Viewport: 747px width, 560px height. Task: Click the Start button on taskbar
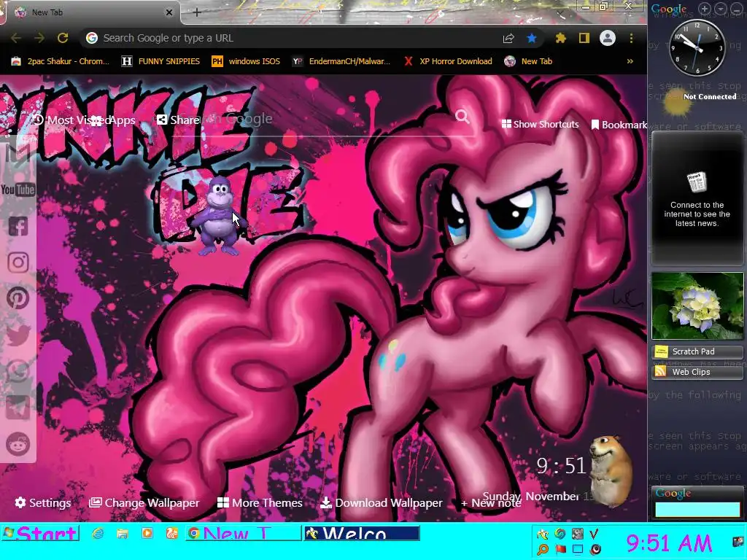pos(40,533)
